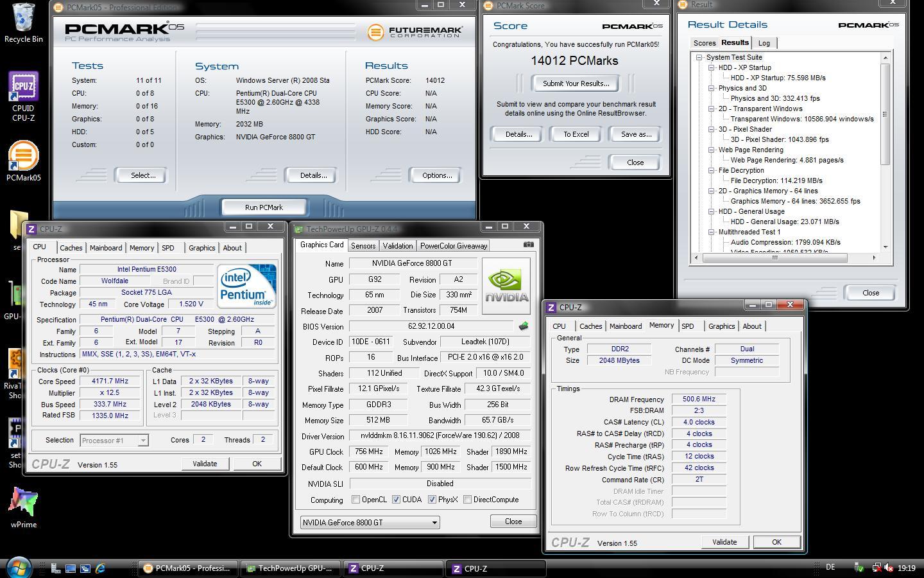Image resolution: width=924 pixels, height=578 pixels.
Task: Click the Intel Pentium inside logo
Action: pyautogui.click(x=246, y=285)
